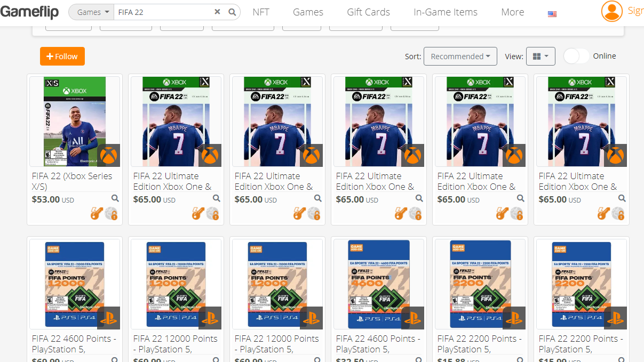Open the FIFA Points 4600 cover image
This screenshot has height=362, width=644.
coord(379,284)
